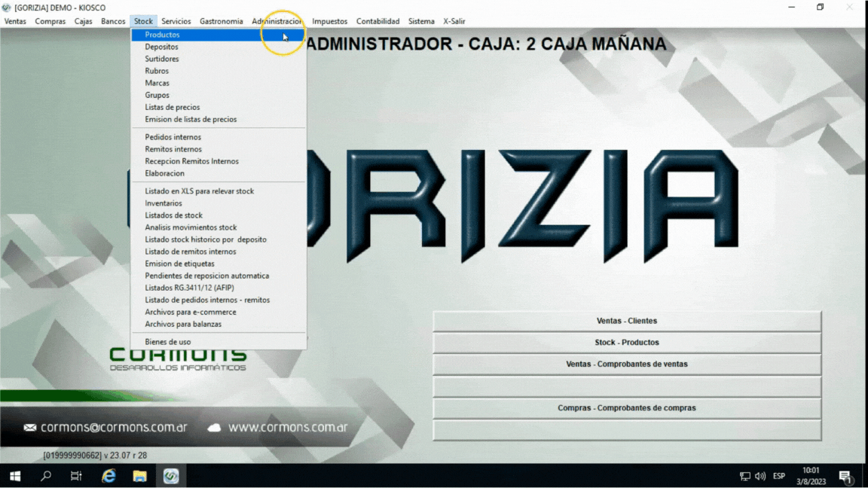Open Listado en XLS para relevar stock

click(x=218, y=191)
